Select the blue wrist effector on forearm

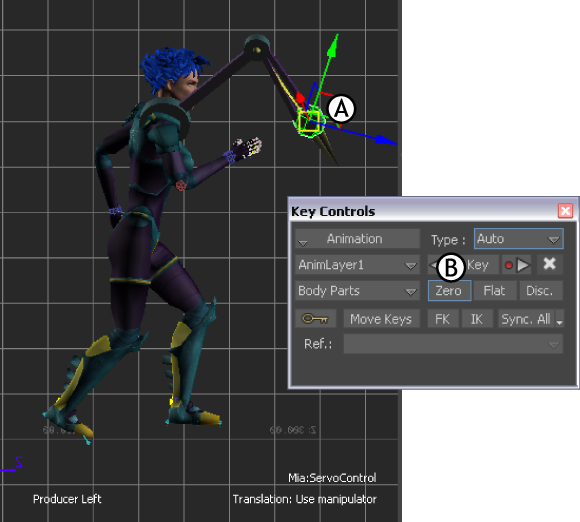pos(230,157)
